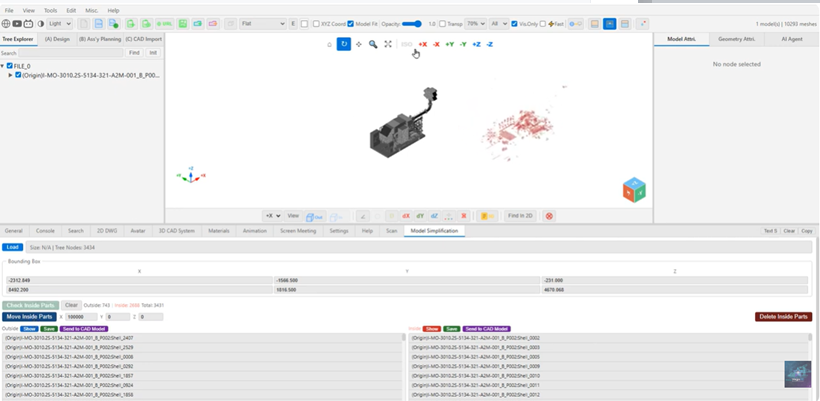Set view to +Z axis
The width and height of the screenshot is (820, 401).
click(476, 44)
